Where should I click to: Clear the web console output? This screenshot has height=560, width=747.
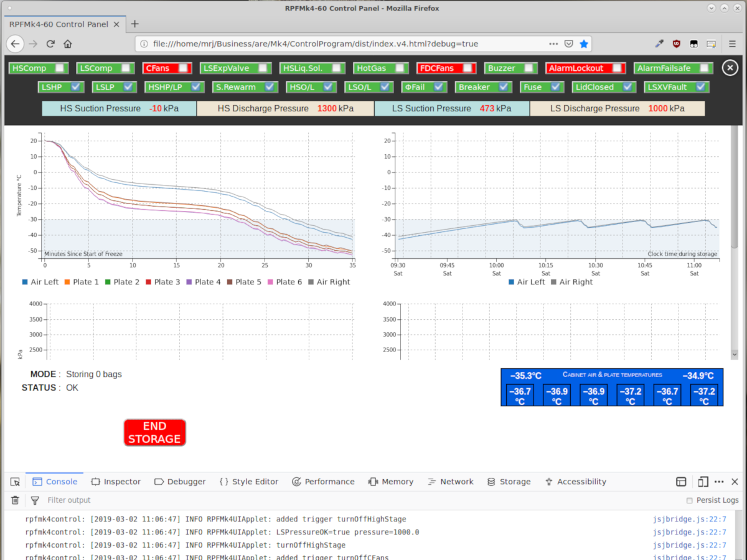(x=16, y=500)
